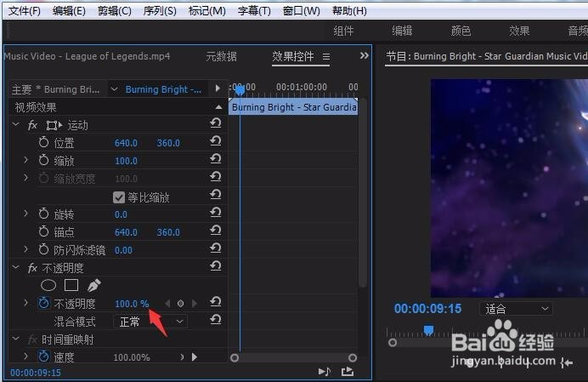
Task: Reset the 锚点 parameter
Action: pyautogui.click(x=215, y=231)
